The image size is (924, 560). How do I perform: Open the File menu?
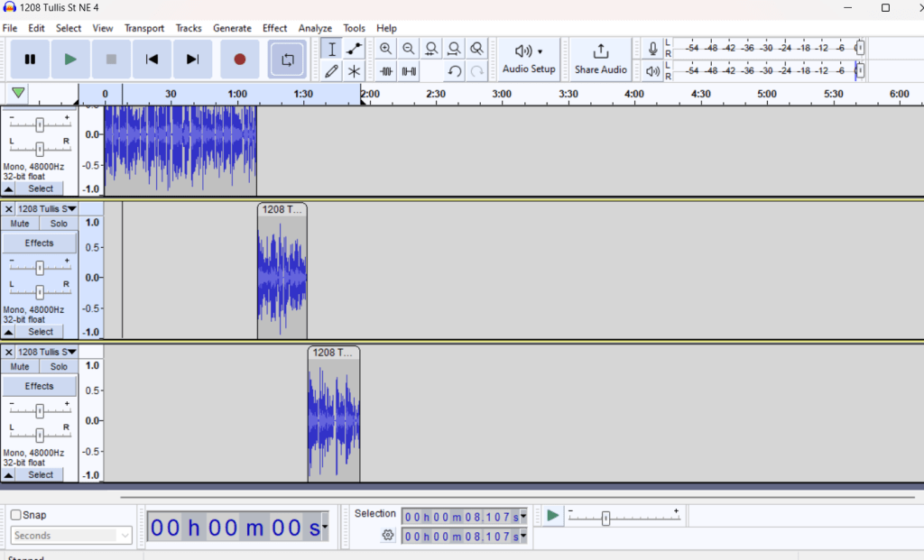coord(10,28)
